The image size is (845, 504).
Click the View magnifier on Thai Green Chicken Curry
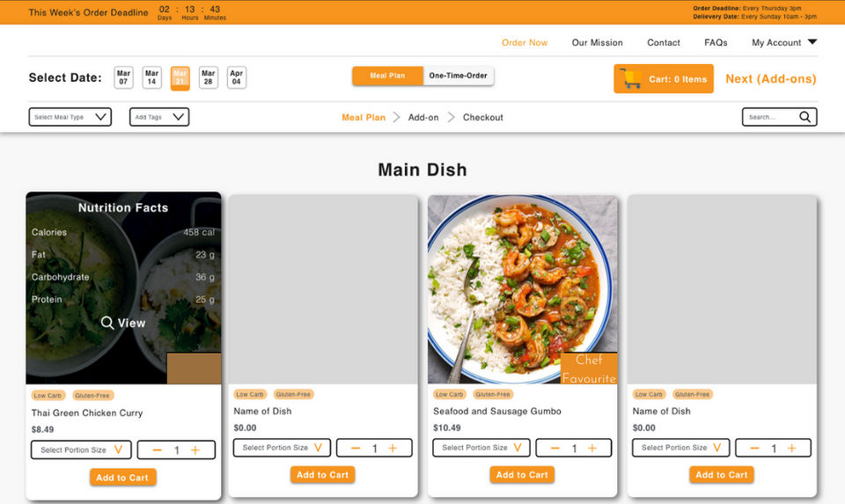point(107,323)
